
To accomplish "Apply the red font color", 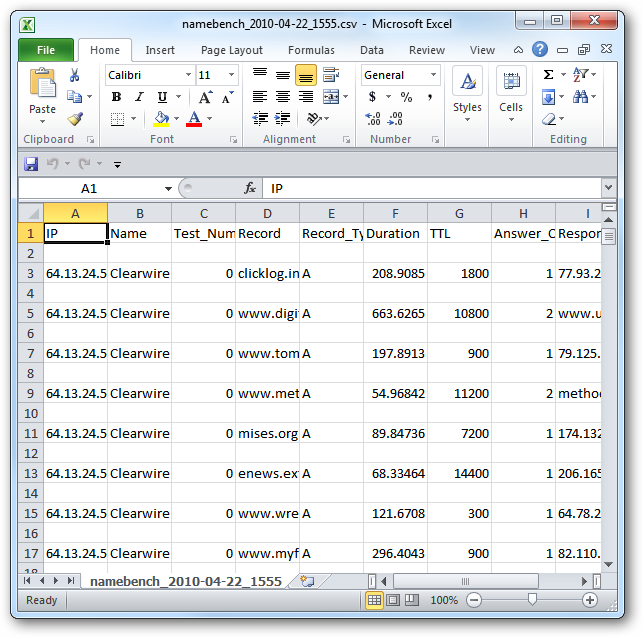I will click(194, 119).
